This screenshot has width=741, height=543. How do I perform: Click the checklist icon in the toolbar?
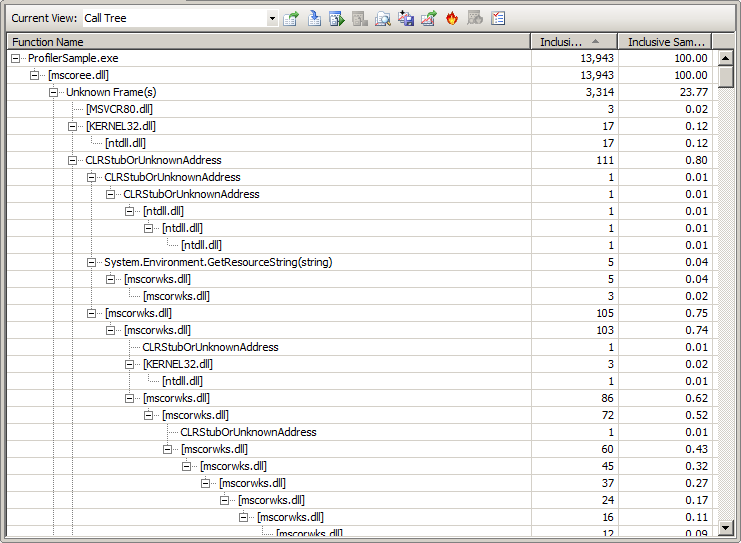tap(498, 18)
